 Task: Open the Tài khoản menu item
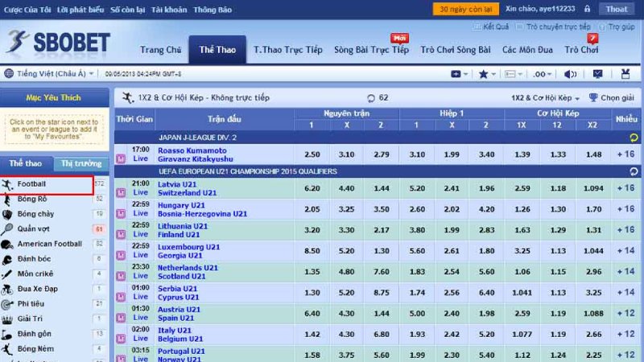[x=169, y=10]
